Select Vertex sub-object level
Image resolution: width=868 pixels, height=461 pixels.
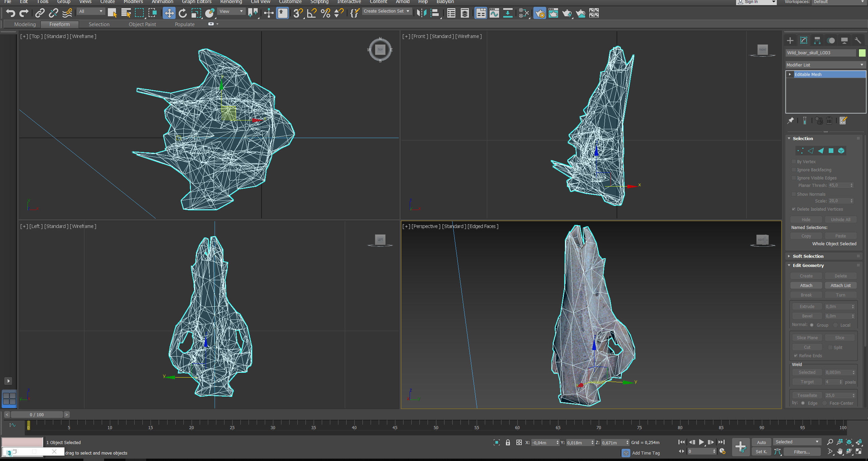click(800, 151)
